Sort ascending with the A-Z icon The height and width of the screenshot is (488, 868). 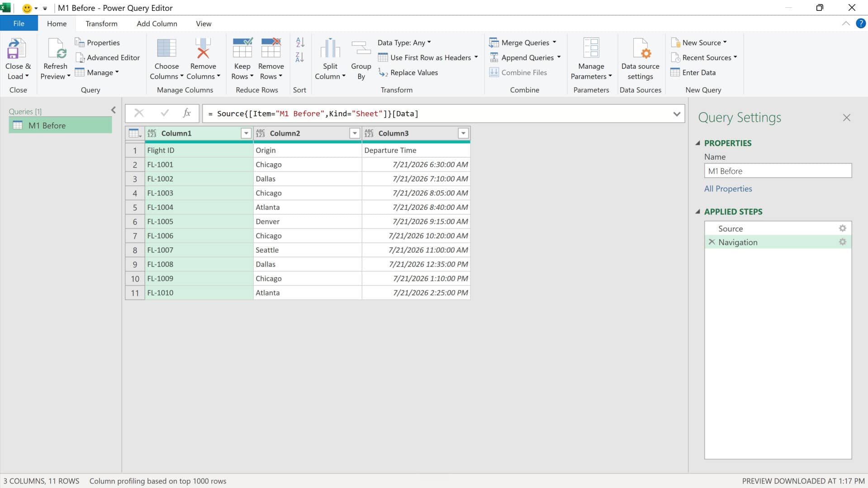tap(300, 43)
